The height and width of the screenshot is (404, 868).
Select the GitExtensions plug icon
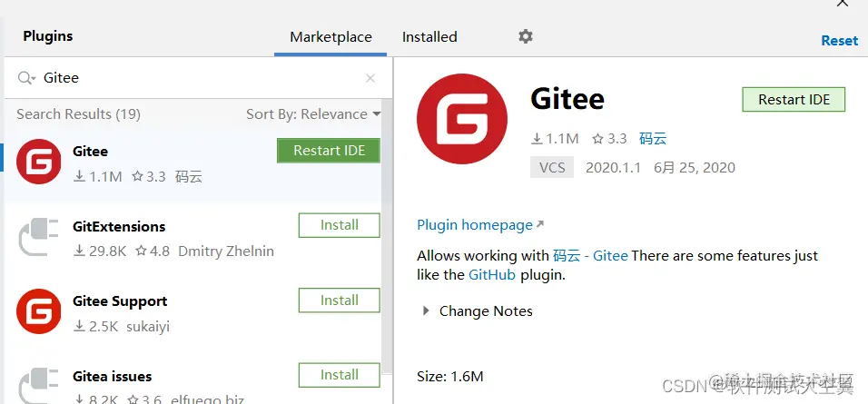coord(38,237)
